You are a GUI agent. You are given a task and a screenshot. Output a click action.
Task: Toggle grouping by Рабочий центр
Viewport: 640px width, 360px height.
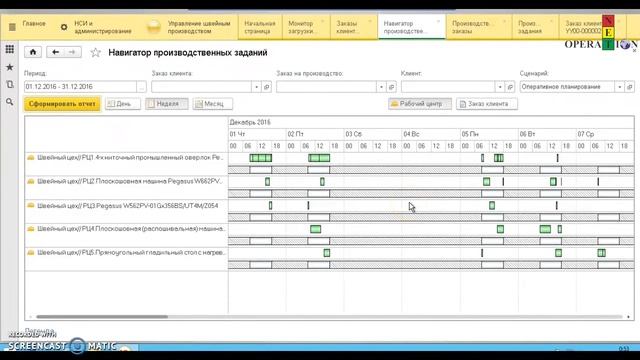[x=420, y=104]
